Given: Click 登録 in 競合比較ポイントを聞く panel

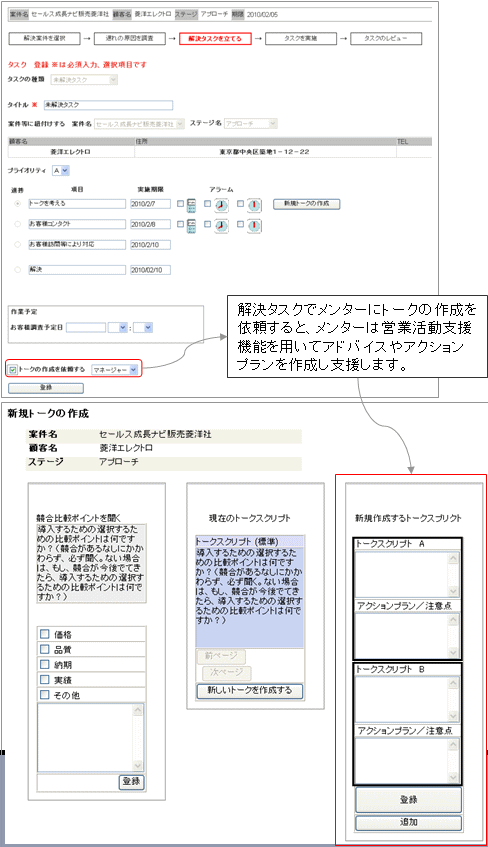Looking at the screenshot, I should click(131, 782).
